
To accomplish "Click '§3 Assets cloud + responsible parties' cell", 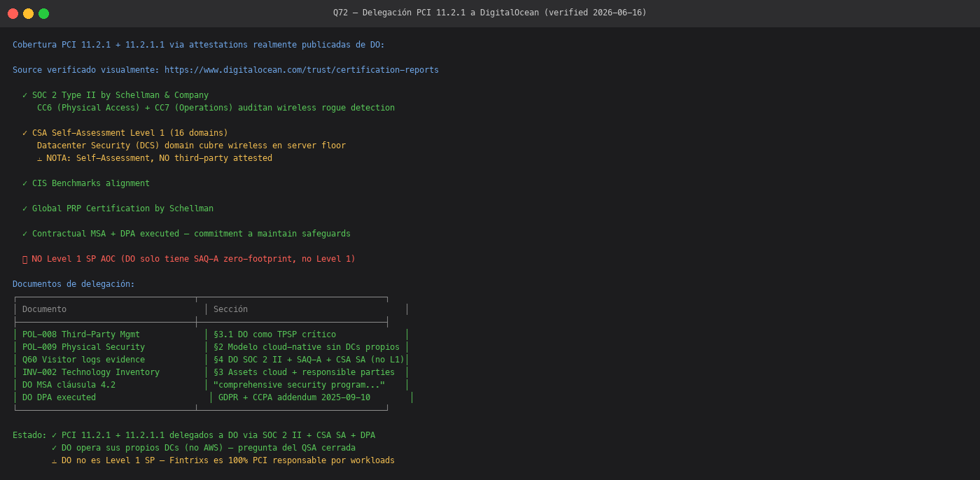I will (x=304, y=372).
